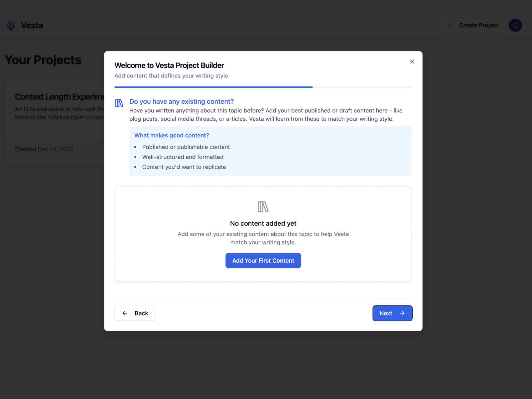Image resolution: width=532 pixels, height=399 pixels.
Task: Click the Your Projects page heading
Action: coord(43,60)
